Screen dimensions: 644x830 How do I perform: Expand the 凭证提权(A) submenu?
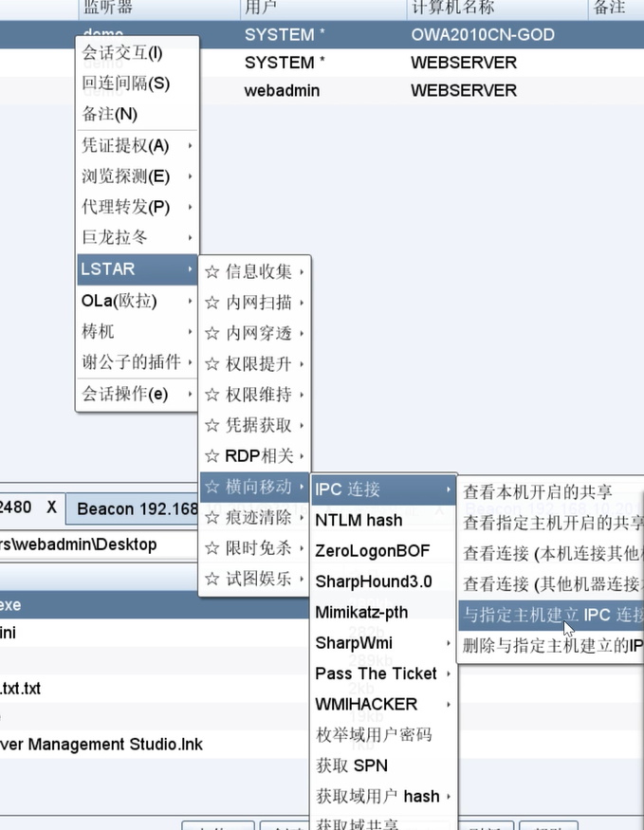point(126,146)
